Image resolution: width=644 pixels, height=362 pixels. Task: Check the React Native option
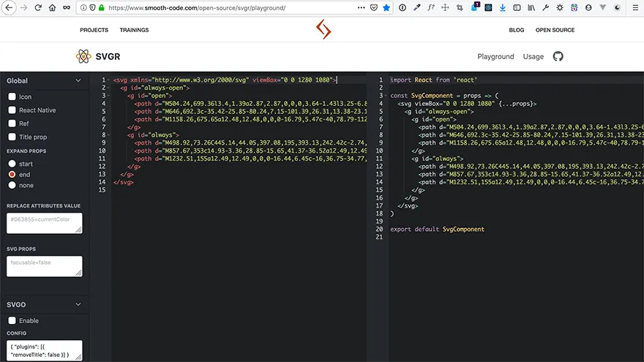pos(12,110)
